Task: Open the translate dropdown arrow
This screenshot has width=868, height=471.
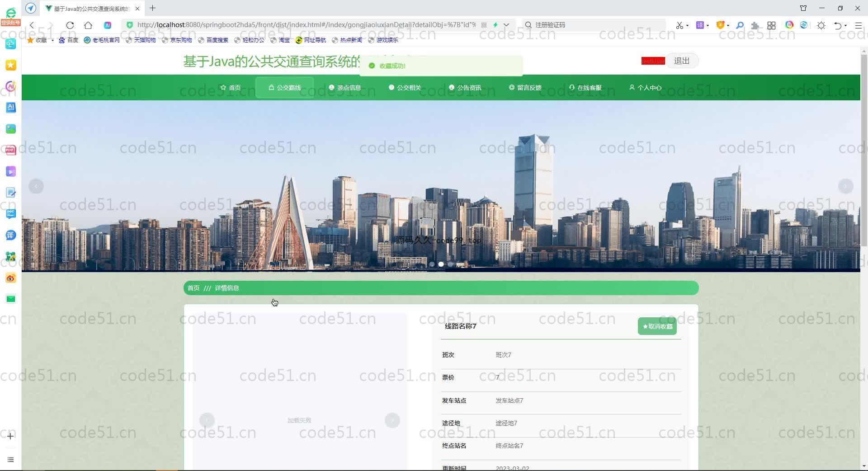Action: point(708,26)
